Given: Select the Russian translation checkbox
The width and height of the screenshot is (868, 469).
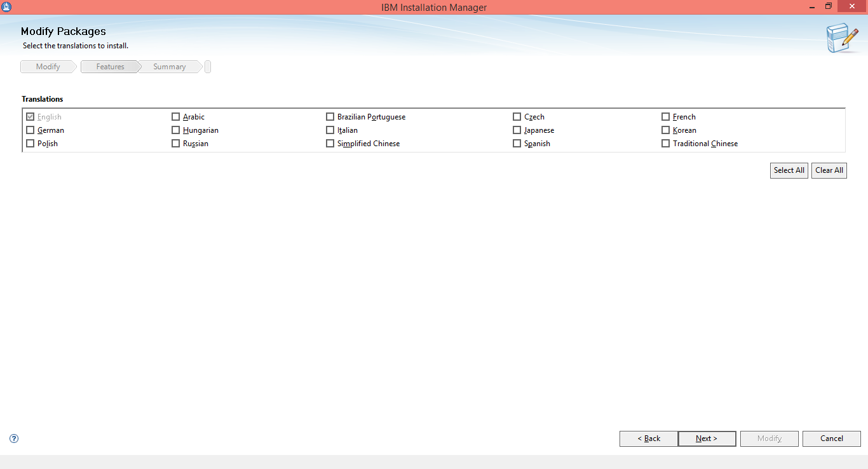Looking at the screenshot, I should pyautogui.click(x=176, y=144).
